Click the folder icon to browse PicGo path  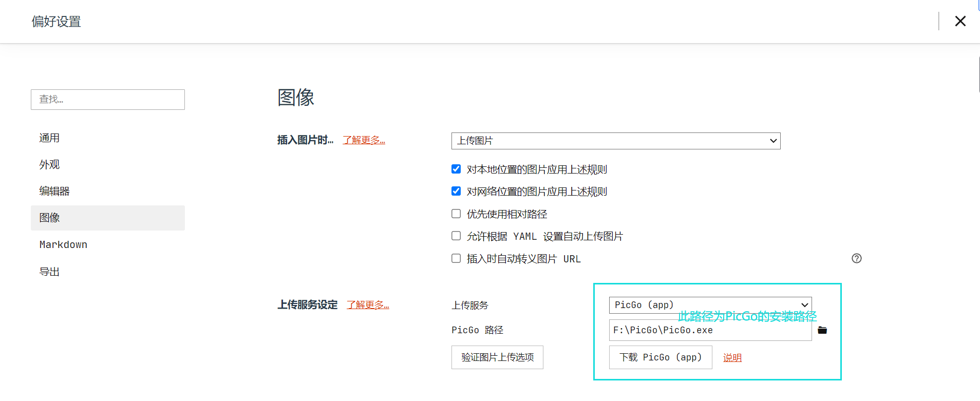(822, 330)
